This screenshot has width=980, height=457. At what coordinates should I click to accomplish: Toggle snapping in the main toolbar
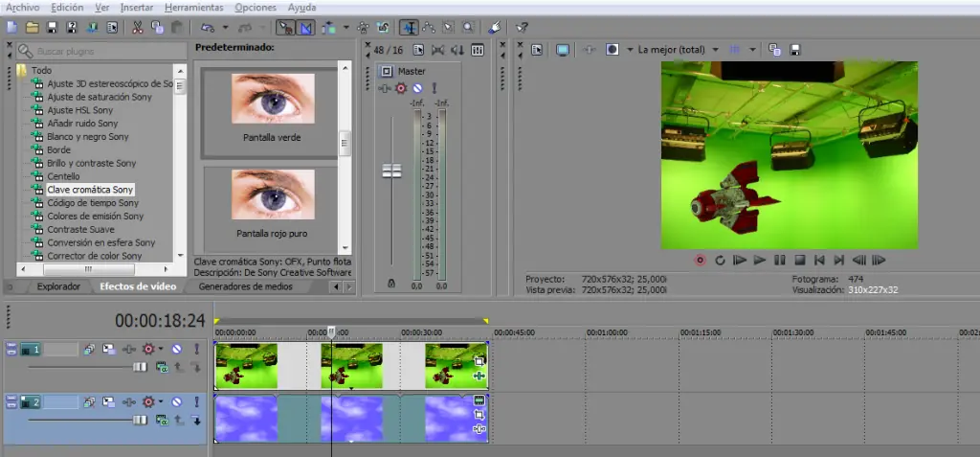coord(285,28)
